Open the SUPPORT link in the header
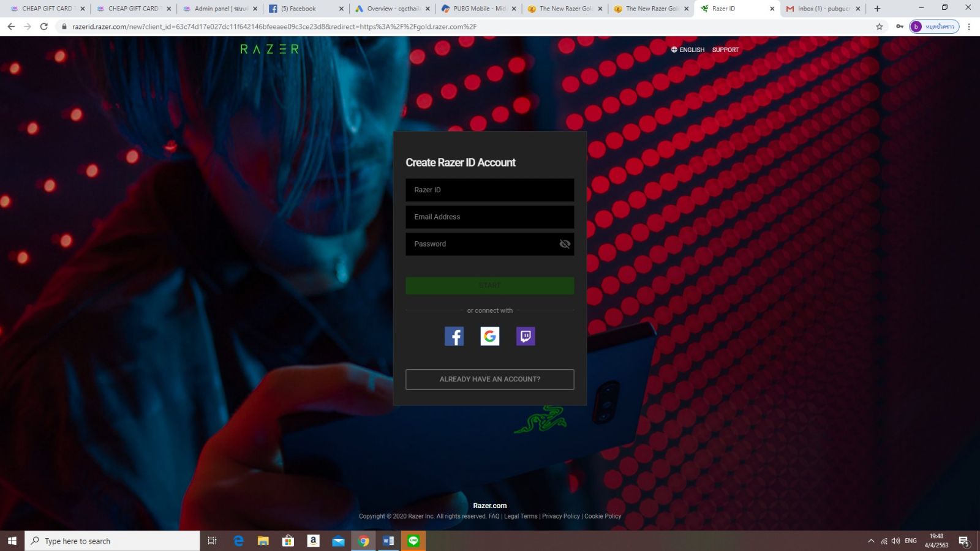 coord(725,50)
